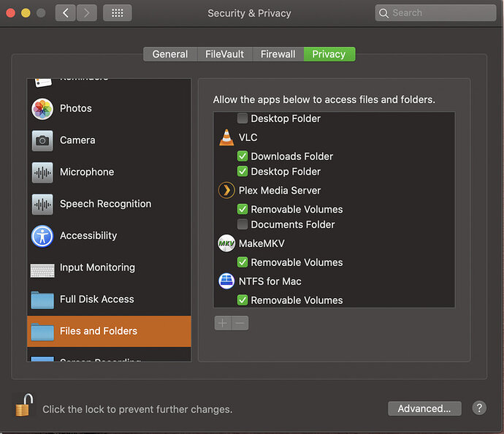This screenshot has width=504, height=434.
Task: Minimize window with the yellow button
Action: pyautogui.click(x=26, y=13)
